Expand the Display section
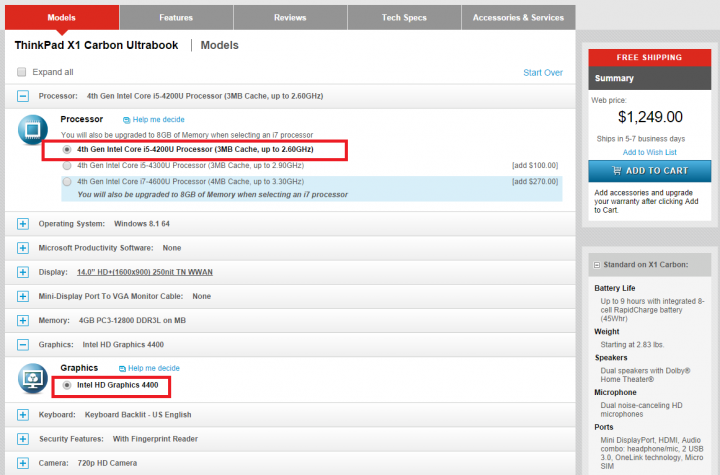 pyautogui.click(x=22, y=272)
